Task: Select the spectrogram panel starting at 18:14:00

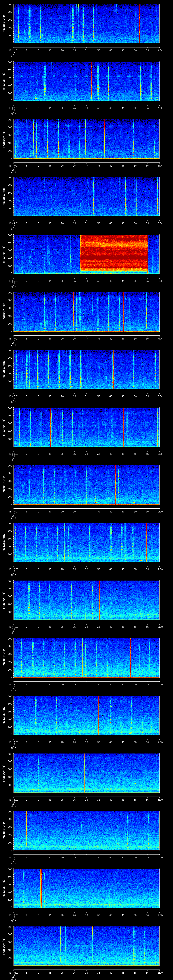Action: [86, 773]
